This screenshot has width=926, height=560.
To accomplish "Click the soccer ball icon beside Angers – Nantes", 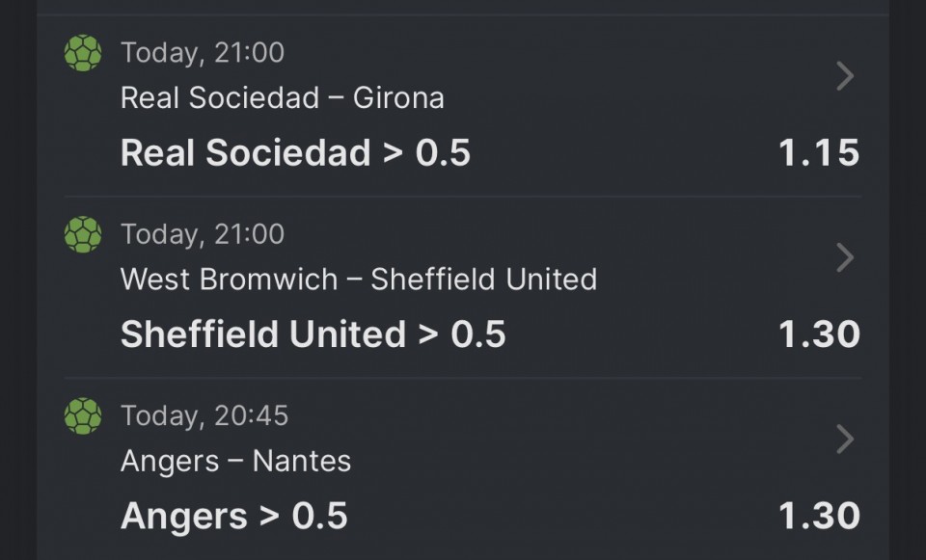I will (x=83, y=415).
